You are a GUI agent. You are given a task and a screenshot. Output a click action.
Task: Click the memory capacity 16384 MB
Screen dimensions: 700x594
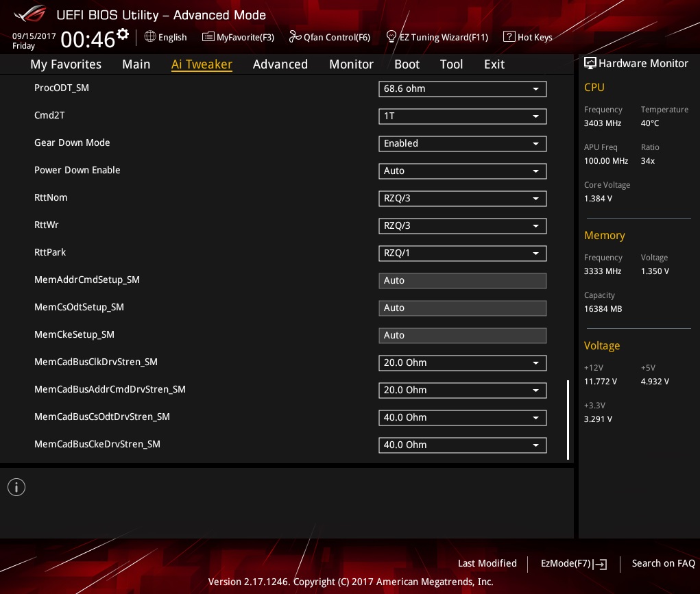pos(603,309)
